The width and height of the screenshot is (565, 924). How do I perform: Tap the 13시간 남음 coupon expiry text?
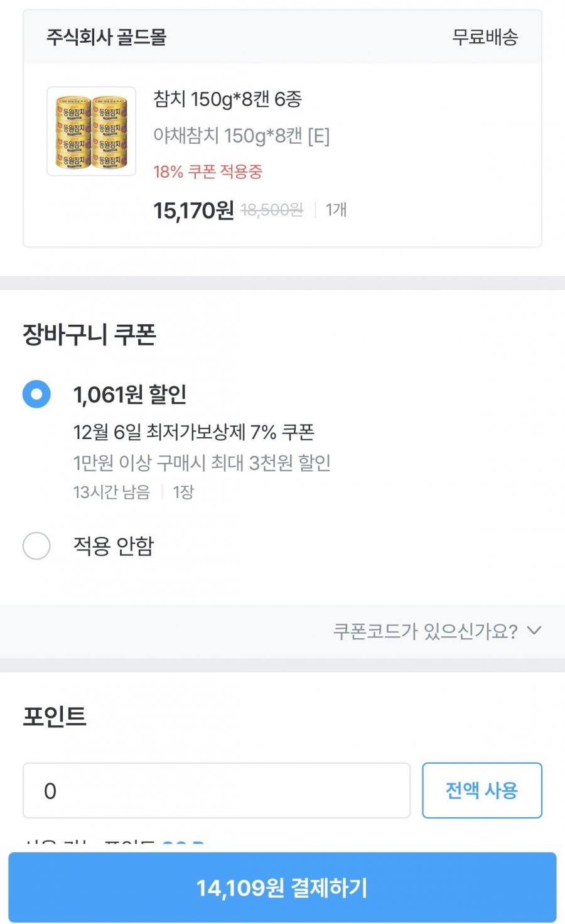112,492
